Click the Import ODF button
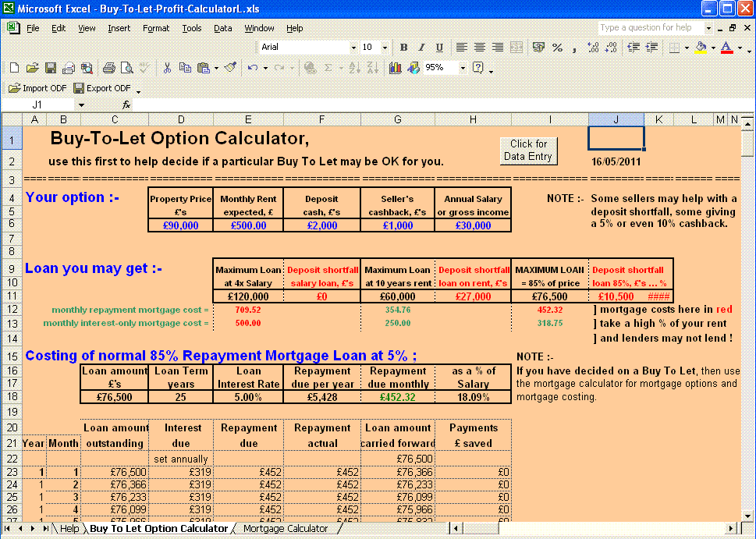Screen dimensions: 756x539 [x=37, y=88]
